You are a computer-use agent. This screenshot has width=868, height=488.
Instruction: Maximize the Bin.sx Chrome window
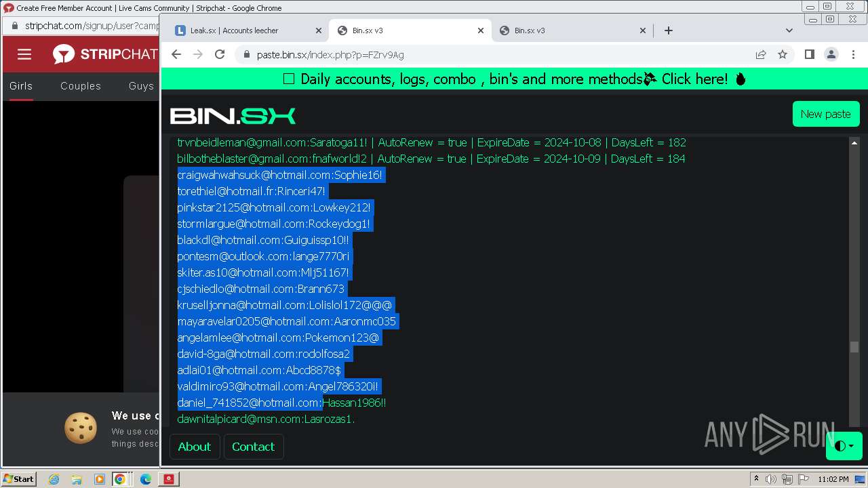(x=829, y=20)
